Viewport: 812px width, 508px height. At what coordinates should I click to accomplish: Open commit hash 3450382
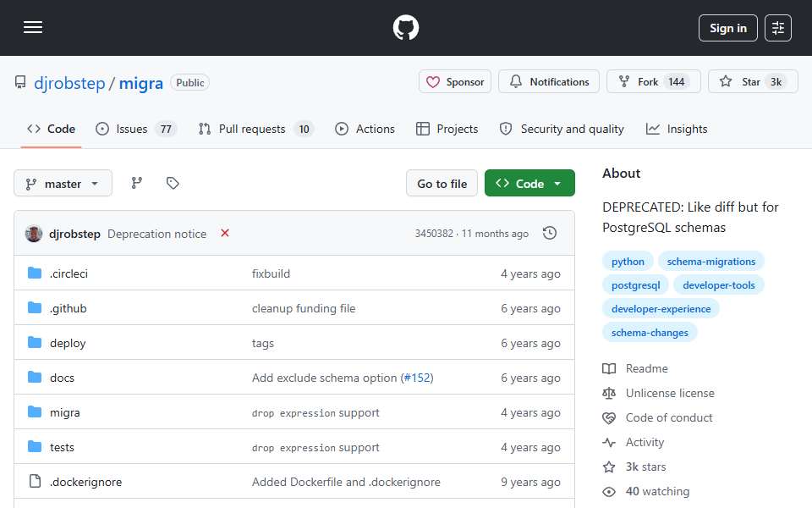coord(434,234)
